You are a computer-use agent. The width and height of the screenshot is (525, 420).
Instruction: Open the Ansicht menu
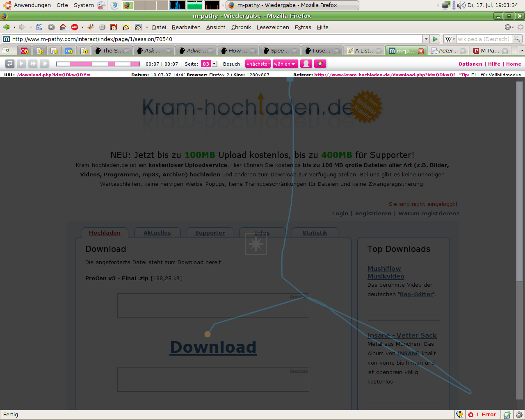pyautogui.click(x=216, y=27)
